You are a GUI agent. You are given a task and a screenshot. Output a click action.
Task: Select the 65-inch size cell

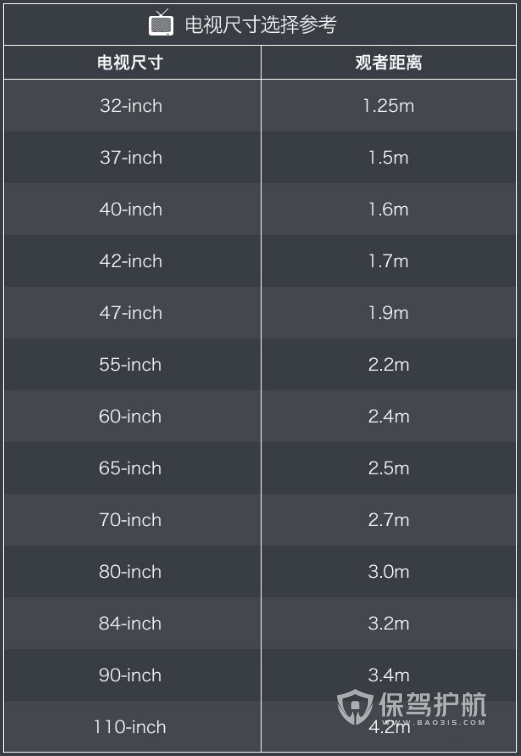(x=130, y=468)
